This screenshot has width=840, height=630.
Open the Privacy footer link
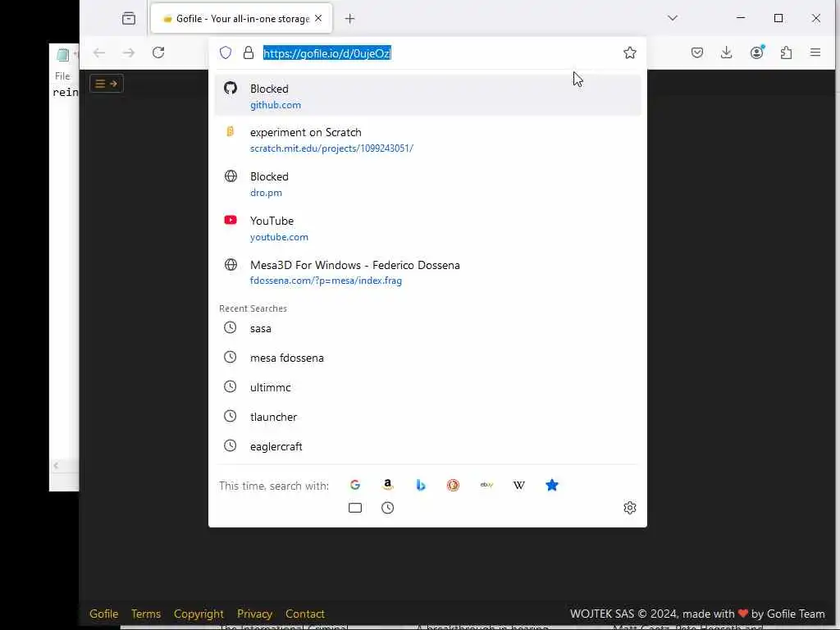254,614
